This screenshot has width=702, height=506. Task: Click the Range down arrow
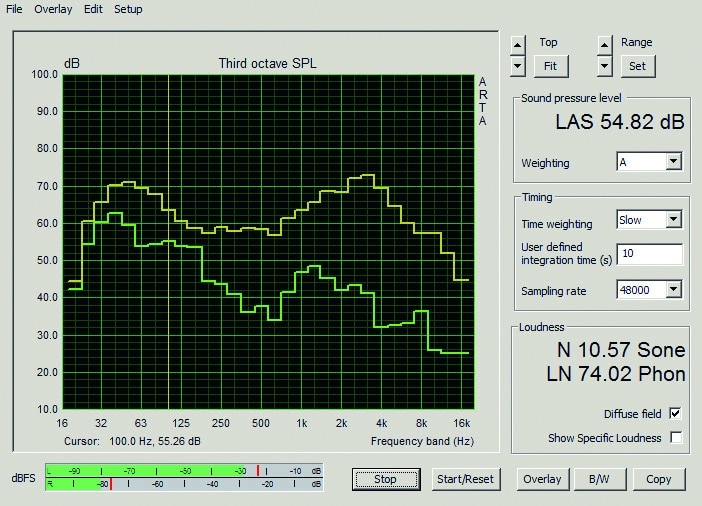pos(604,66)
